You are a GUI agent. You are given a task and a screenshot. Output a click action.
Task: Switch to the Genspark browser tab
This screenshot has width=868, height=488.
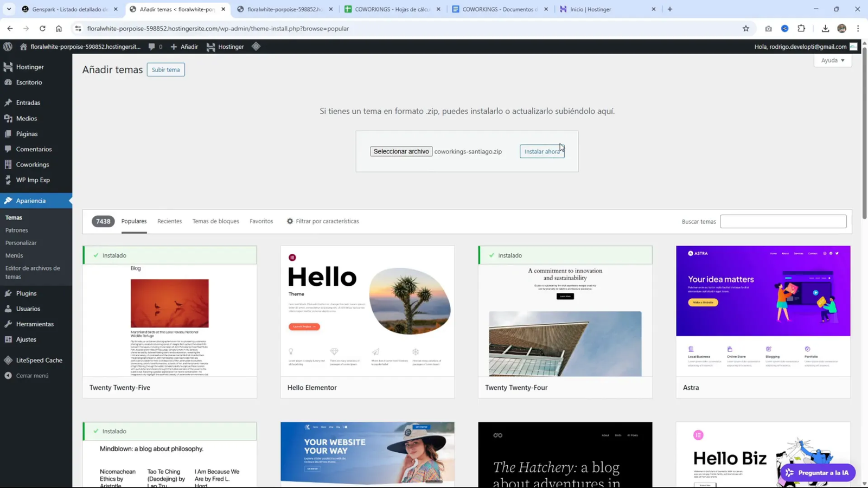tap(69, 9)
